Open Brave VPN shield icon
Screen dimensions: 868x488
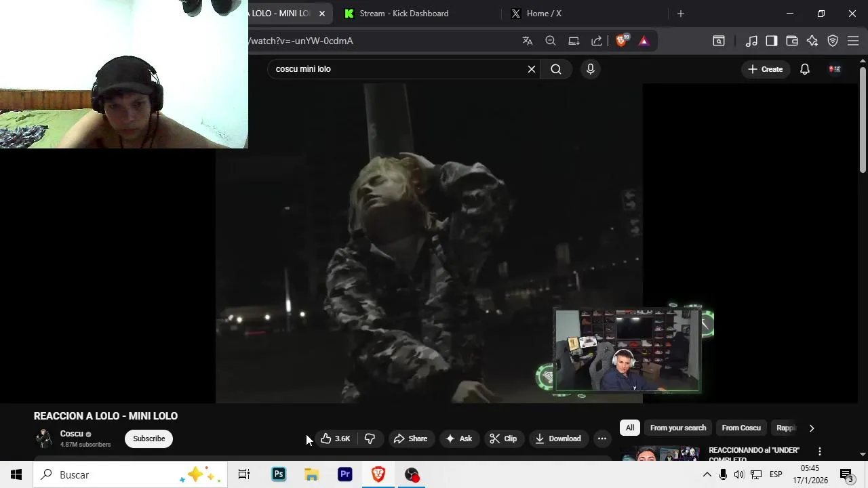[833, 41]
